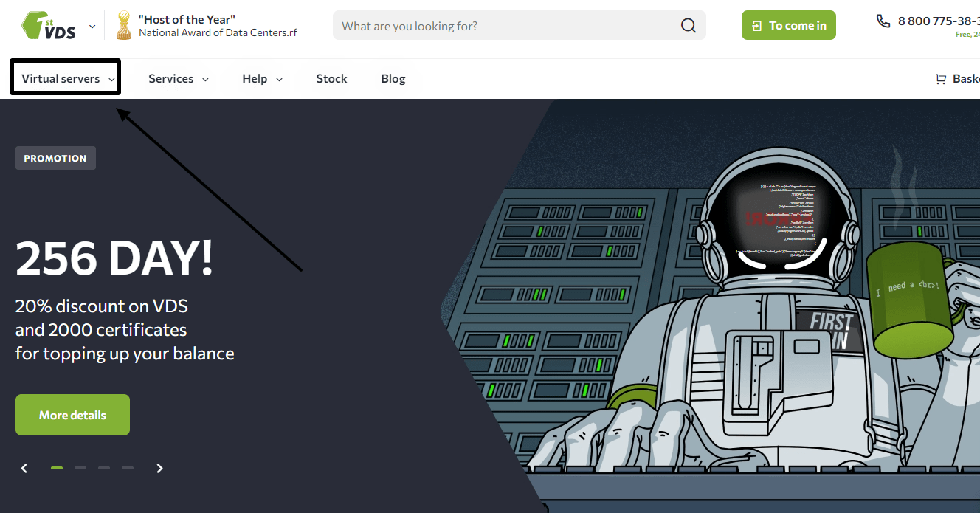This screenshot has height=513, width=980.
Task: Open the basket cart icon
Action: 940,79
